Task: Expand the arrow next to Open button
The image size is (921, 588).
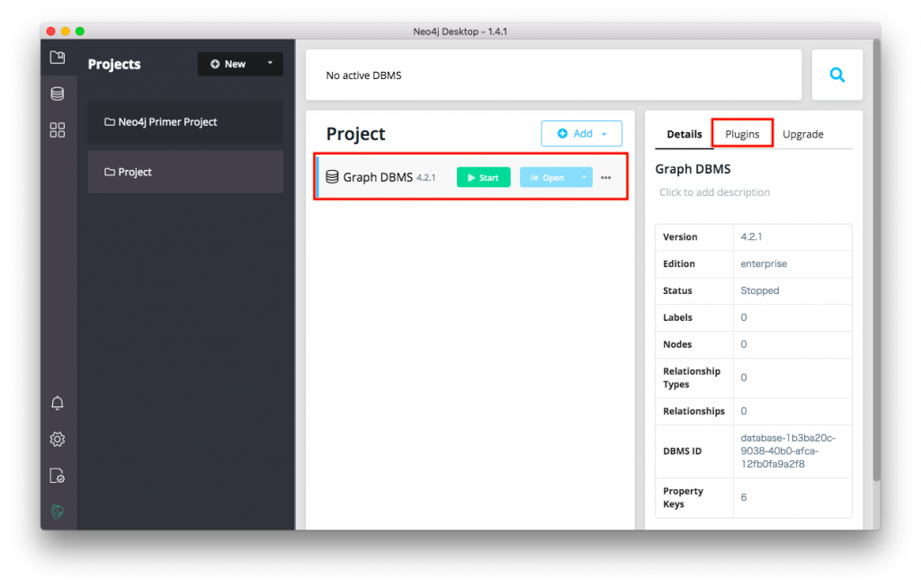Action: pos(584,177)
